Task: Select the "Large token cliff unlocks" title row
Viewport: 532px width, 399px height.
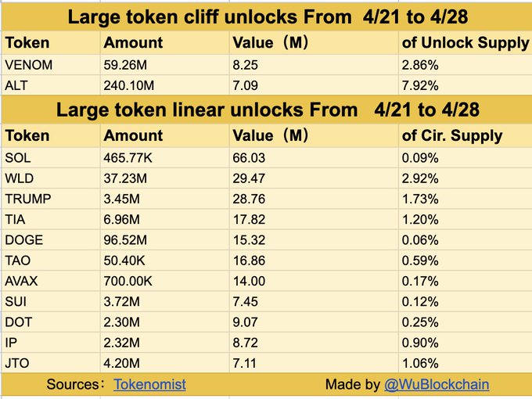Action: [266, 16]
